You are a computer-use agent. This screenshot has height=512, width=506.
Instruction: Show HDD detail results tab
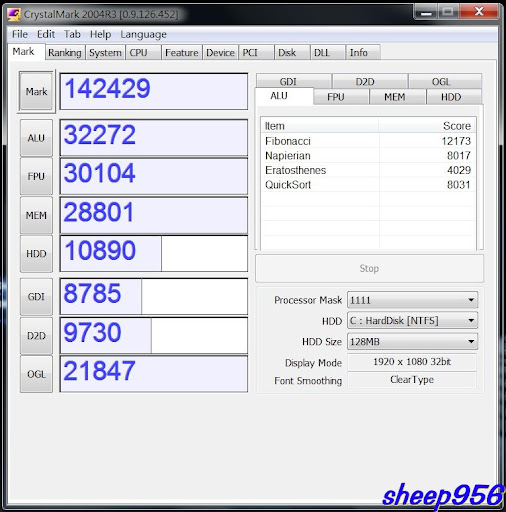point(454,97)
